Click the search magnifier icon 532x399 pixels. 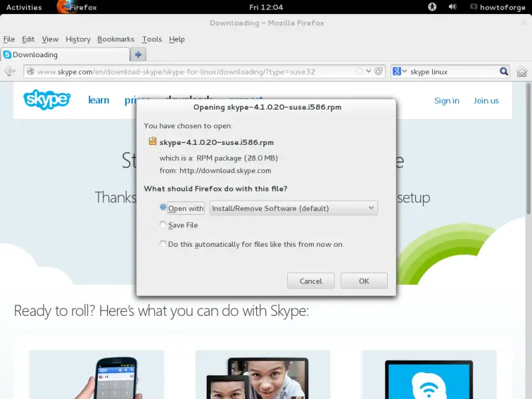[x=504, y=71]
